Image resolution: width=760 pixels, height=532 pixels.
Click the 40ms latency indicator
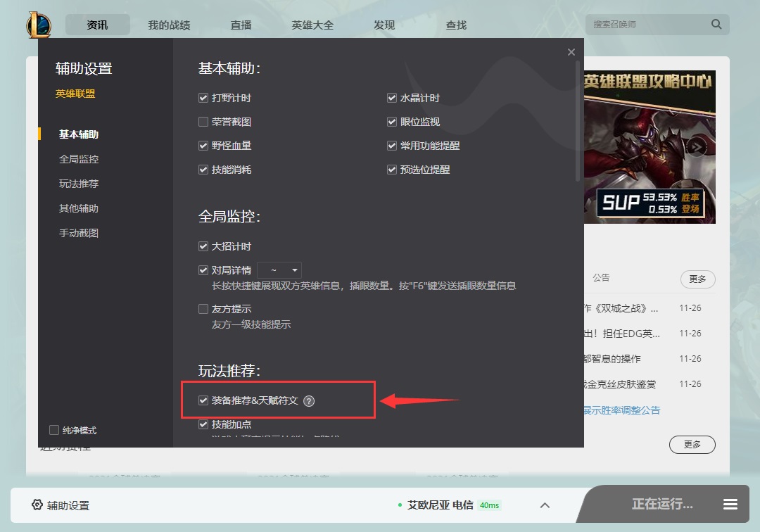coord(490,505)
